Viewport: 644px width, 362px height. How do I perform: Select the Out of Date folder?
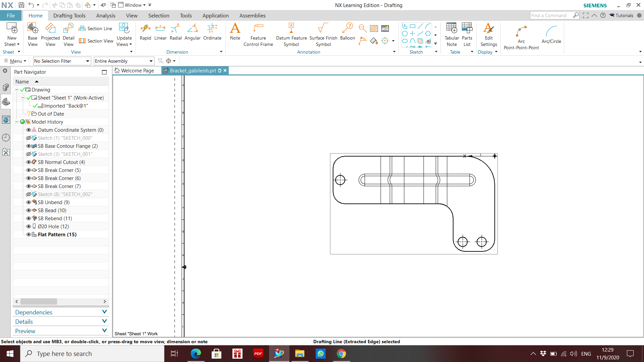coord(51,114)
